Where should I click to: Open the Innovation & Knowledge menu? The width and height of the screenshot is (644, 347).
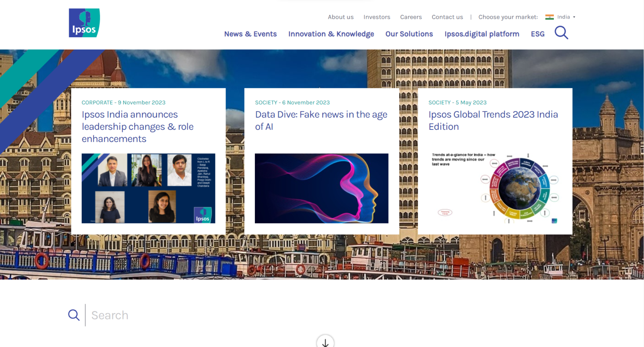[x=331, y=34]
